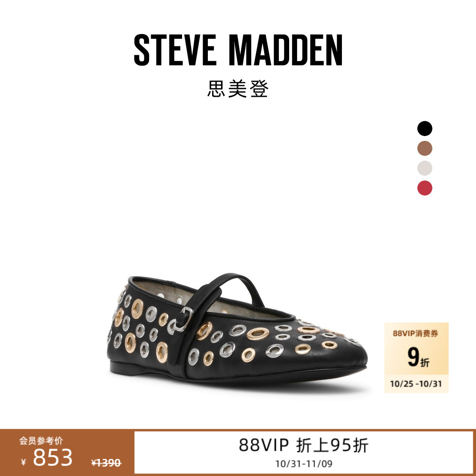
Task: Click the 10/31-11/09 promotion date
Action: click(x=304, y=463)
